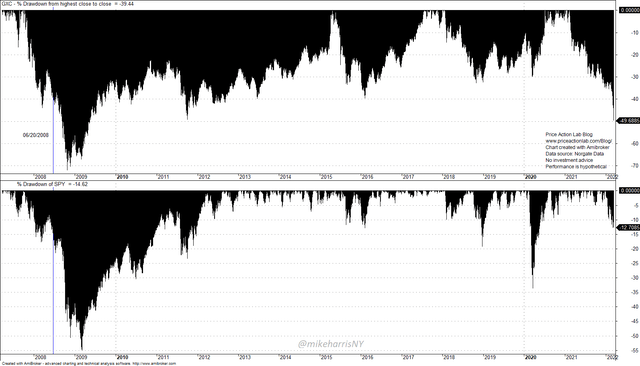Click the 'Created with AmiBroker' footer text
This screenshot has height=366, width=640.
pyautogui.click(x=89, y=363)
